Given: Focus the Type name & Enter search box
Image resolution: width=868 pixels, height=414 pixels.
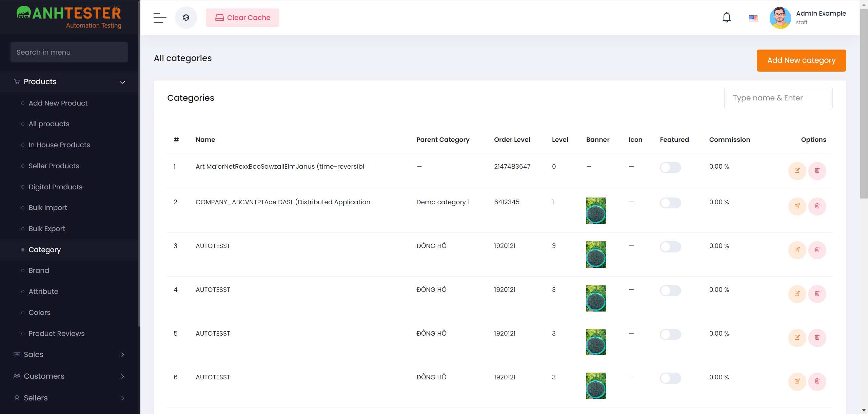Looking at the screenshot, I should tap(778, 98).
